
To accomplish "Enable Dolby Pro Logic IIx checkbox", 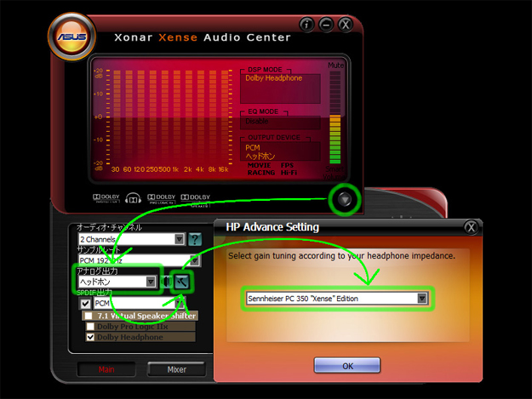I will coord(90,327).
